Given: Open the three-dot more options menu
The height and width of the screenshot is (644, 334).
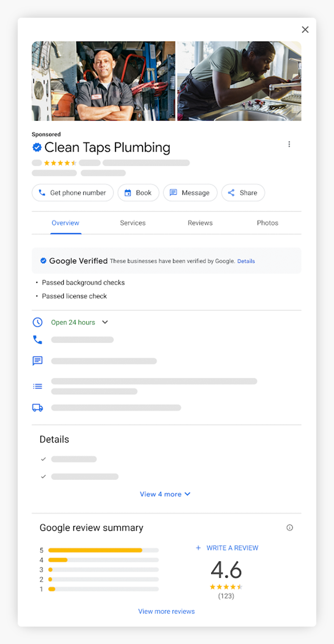Looking at the screenshot, I should pos(289,144).
